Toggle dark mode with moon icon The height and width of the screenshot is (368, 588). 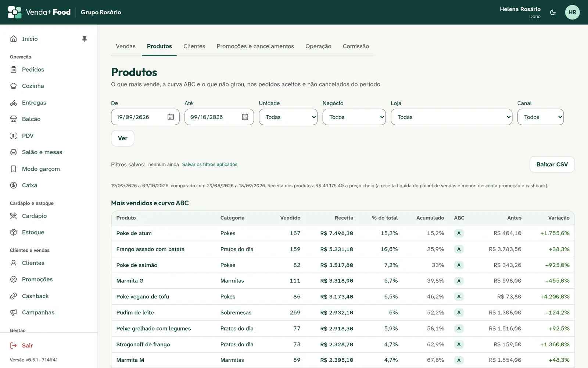coord(553,12)
